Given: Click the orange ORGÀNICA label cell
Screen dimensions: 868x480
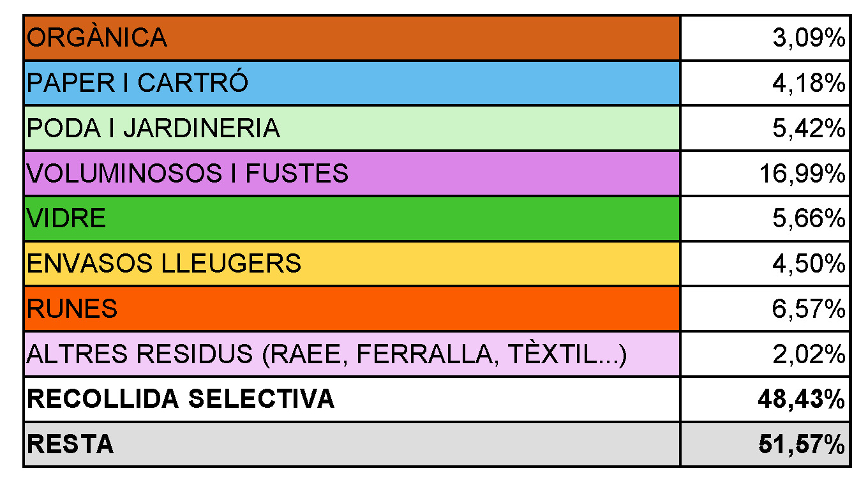Looking at the screenshot, I should coord(352,38).
